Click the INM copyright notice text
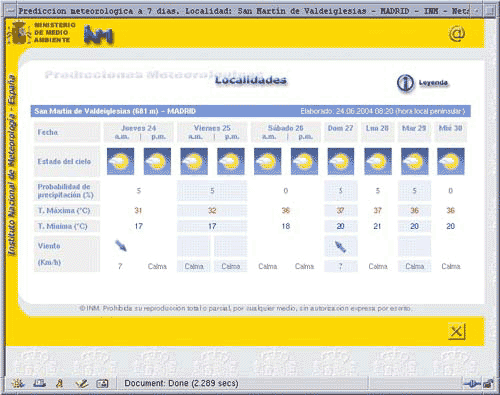This screenshot has width=500, height=395. click(x=245, y=309)
